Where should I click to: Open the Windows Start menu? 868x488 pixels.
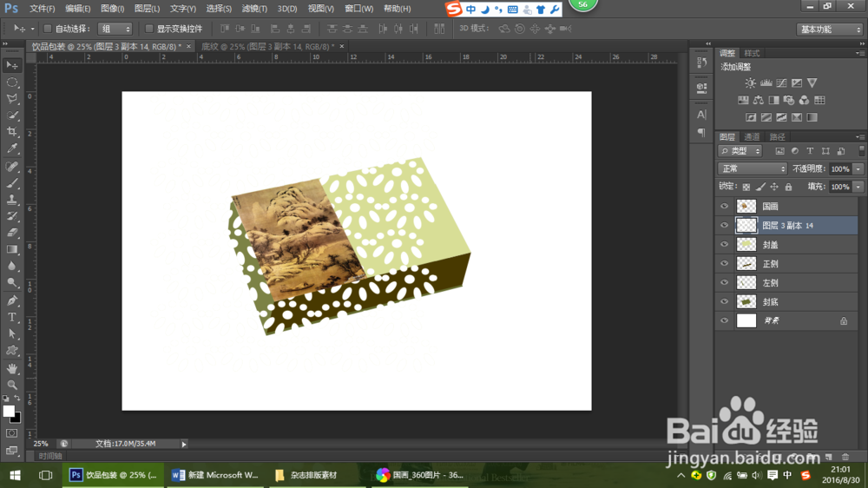pos(15,475)
